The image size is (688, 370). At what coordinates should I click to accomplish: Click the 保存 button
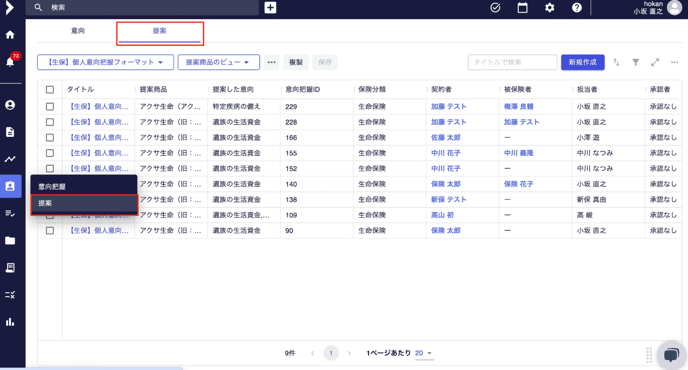[325, 62]
